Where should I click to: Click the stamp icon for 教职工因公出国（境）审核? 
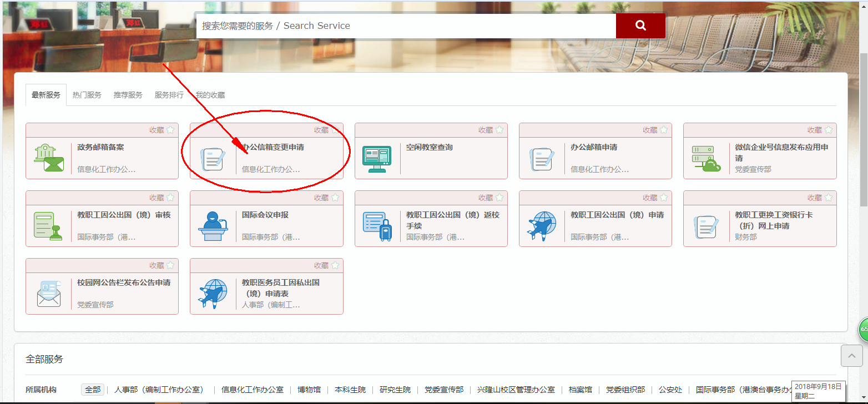pos(49,226)
